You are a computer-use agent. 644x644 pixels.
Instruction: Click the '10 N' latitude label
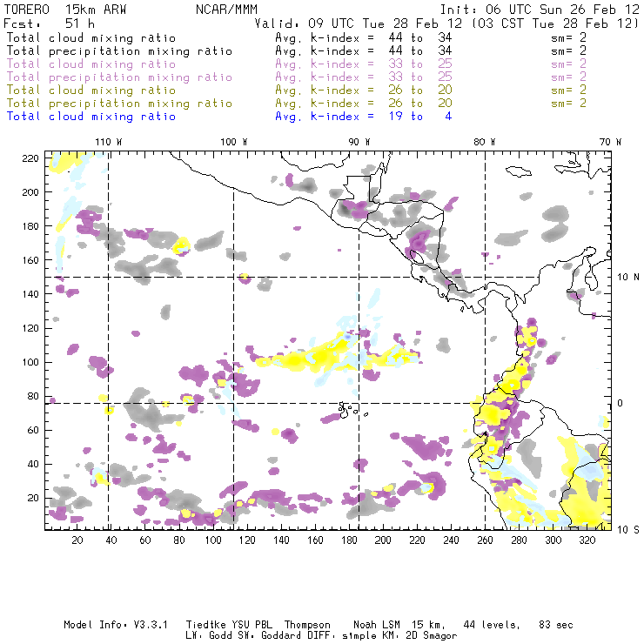(628, 277)
